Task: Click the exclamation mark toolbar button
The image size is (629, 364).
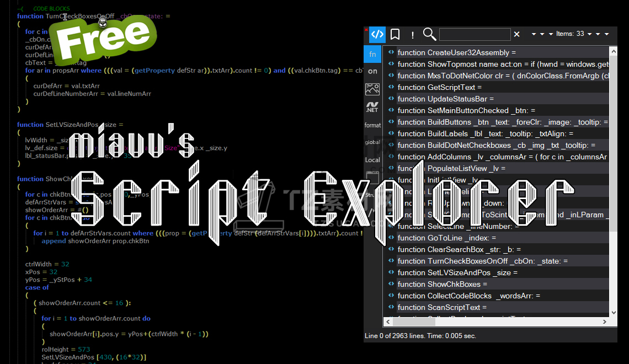Action: [x=413, y=35]
